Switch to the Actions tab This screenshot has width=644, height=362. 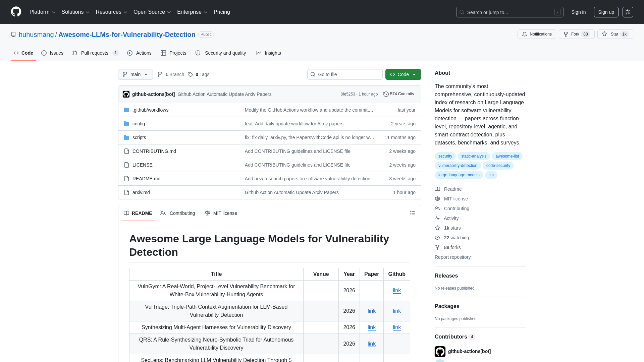coord(139,53)
